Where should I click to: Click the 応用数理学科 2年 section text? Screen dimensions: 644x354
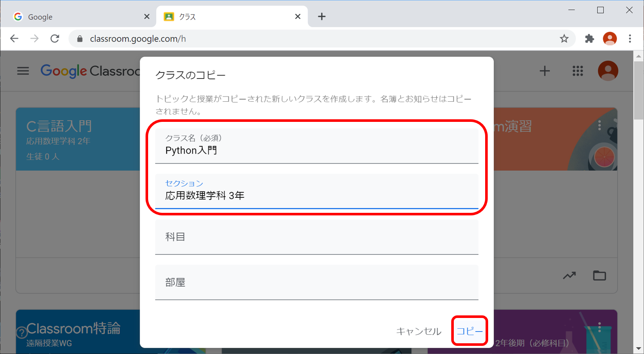point(58,141)
